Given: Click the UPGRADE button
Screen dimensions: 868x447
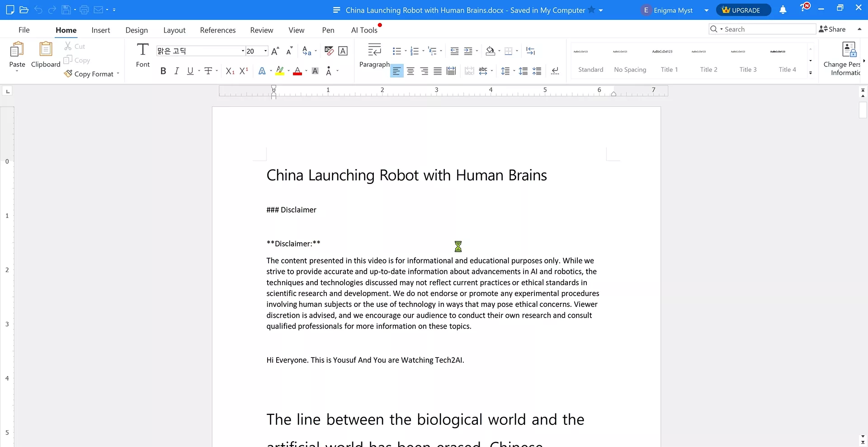Looking at the screenshot, I should click(744, 10).
